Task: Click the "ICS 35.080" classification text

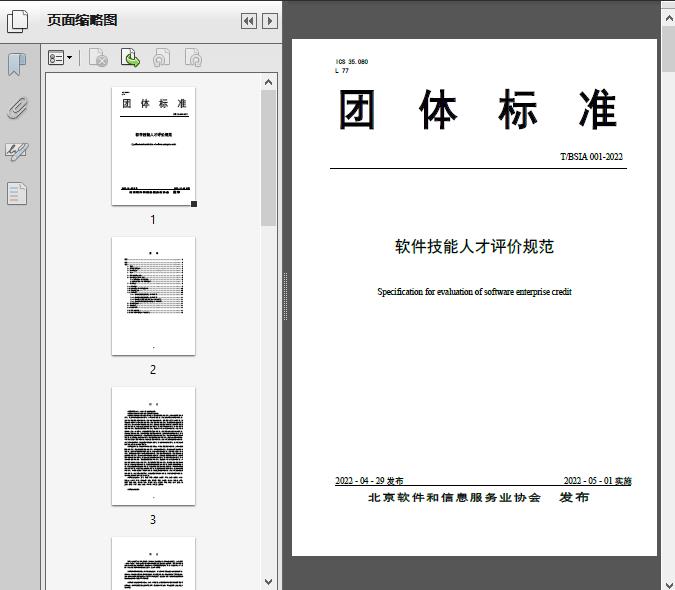Action: coord(351,62)
